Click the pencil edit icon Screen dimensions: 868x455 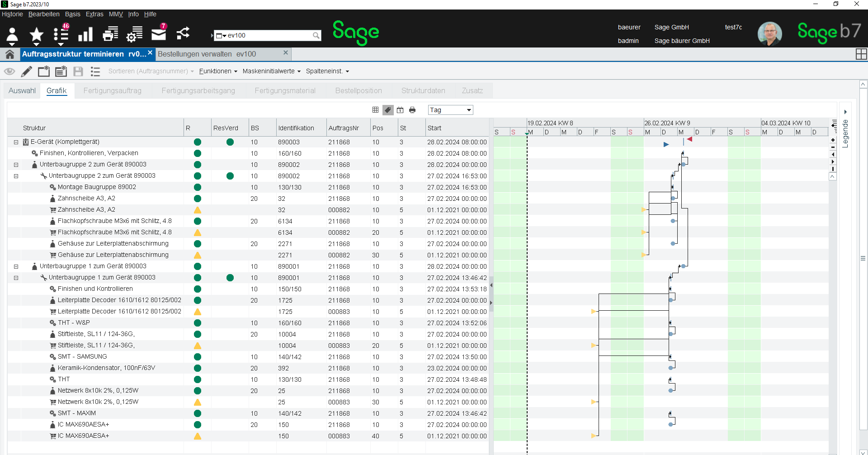point(27,71)
